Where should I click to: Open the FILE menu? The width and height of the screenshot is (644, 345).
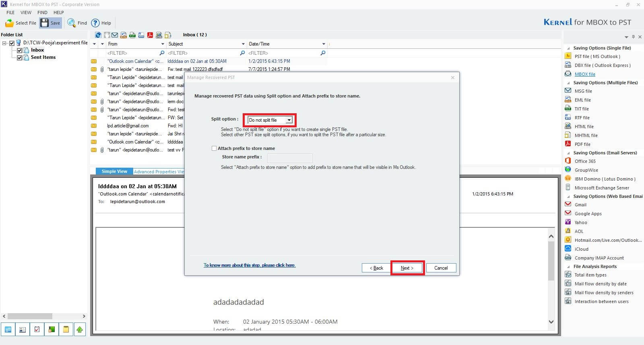pyautogui.click(x=10, y=12)
